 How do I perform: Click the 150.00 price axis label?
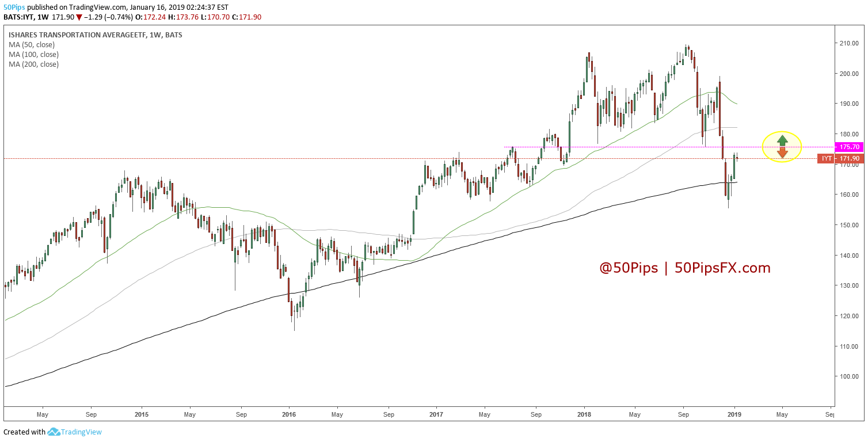click(850, 225)
